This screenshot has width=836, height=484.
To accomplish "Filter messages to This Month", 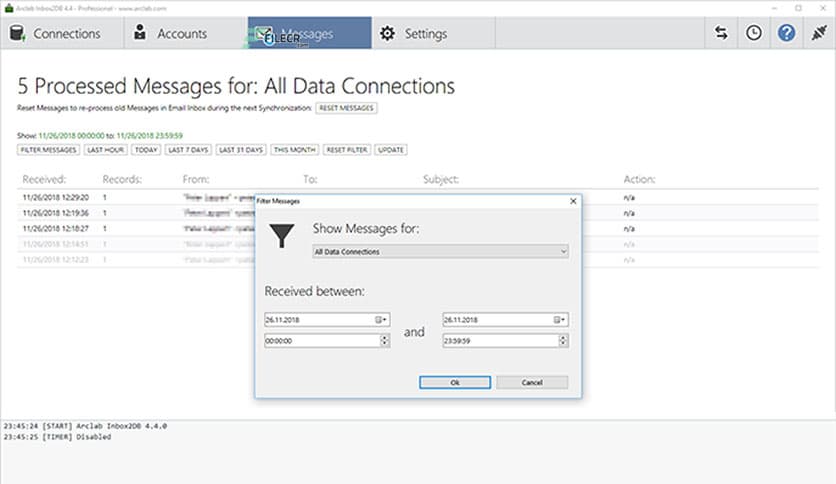I will [295, 150].
